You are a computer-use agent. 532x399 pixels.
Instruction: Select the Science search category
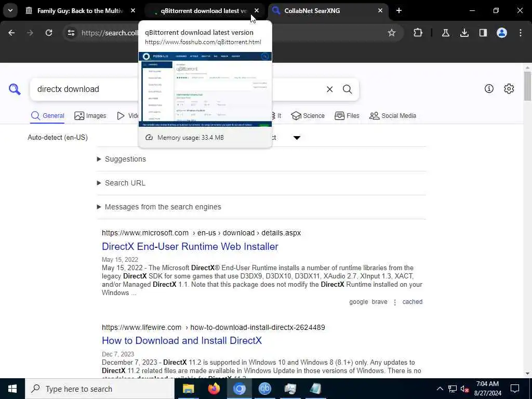pyautogui.click(x=308, y=116)
